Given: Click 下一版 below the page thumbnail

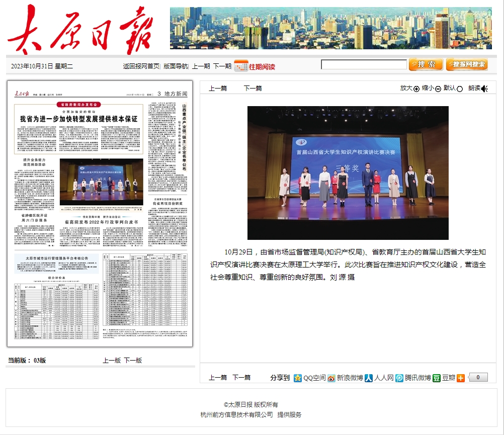Looking at the screenshot, I should [x=133, y=360].
